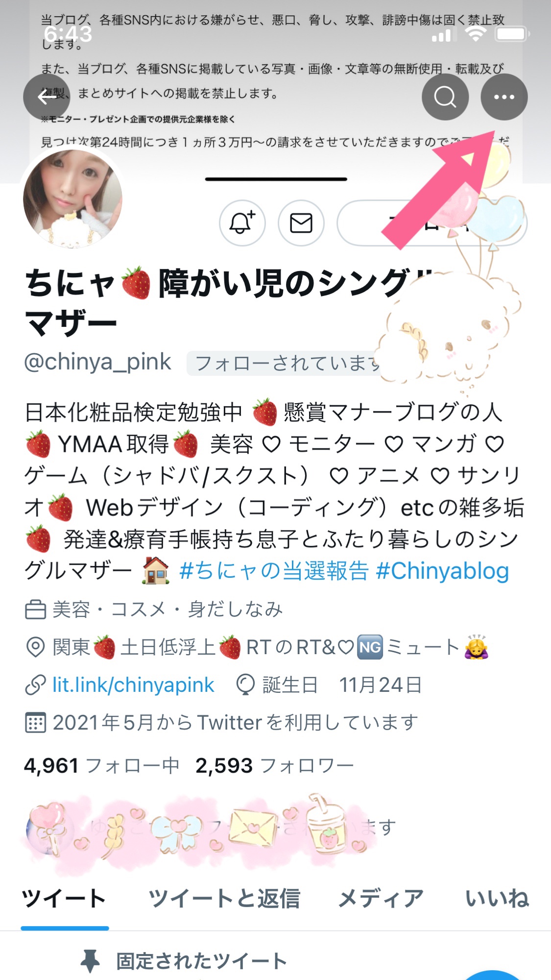
Task: View the 4,961 フォロー中 list
Action: (x=101, y=765)
